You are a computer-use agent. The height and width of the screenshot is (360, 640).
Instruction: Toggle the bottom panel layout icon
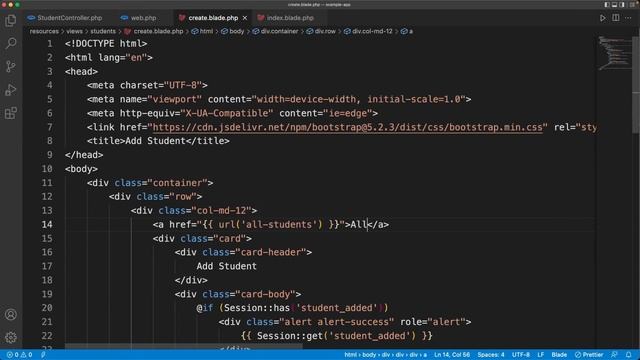tap(614, 4)
